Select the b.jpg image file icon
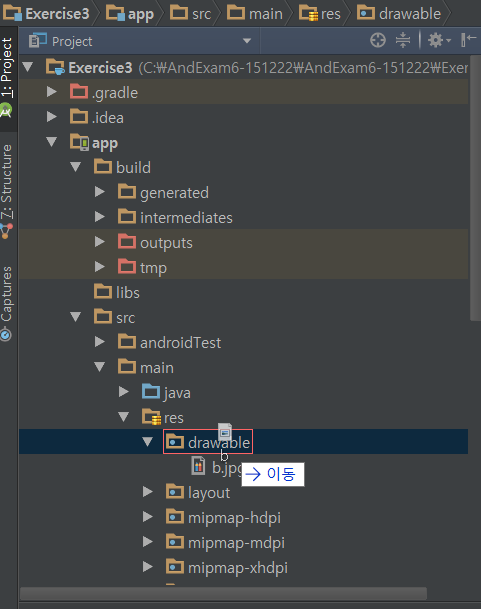This screenshot has height=609, width=481. [198, 465]
